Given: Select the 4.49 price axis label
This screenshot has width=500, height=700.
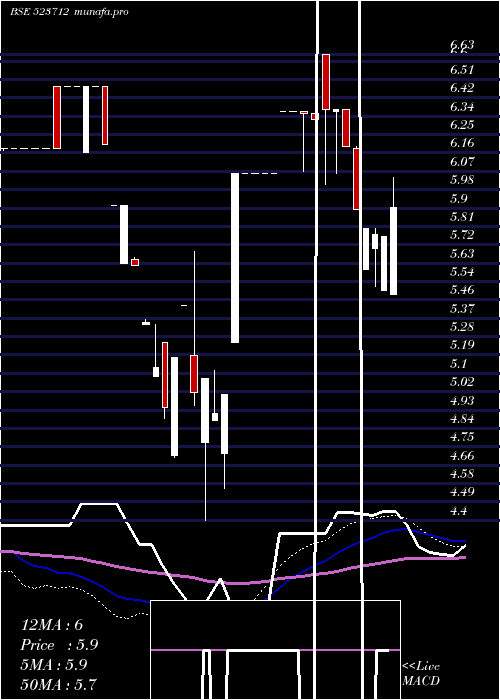Looking at the screenshot, I should [462, 492].
